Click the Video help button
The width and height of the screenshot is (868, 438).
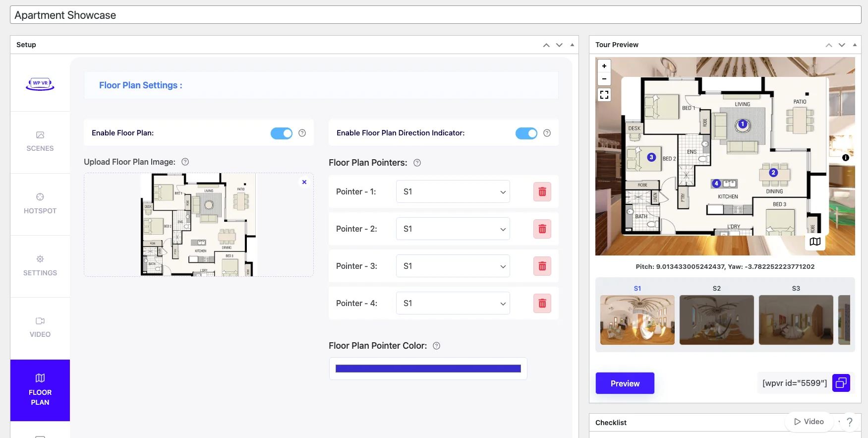809,422
